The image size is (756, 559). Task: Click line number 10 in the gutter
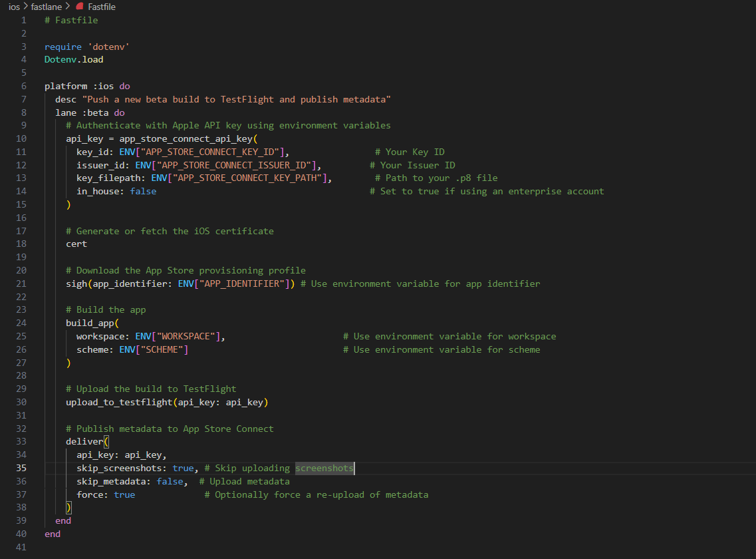click(x=20, y=138)
